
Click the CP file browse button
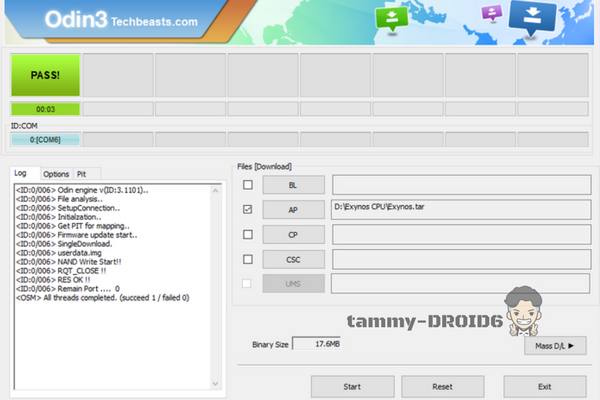coord(293,235)
